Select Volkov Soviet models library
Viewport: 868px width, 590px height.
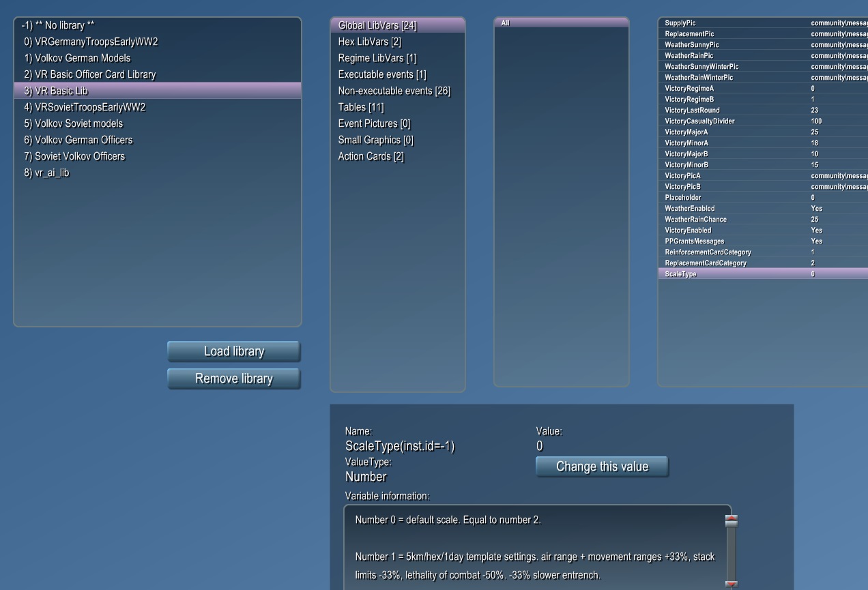[158, 123]
